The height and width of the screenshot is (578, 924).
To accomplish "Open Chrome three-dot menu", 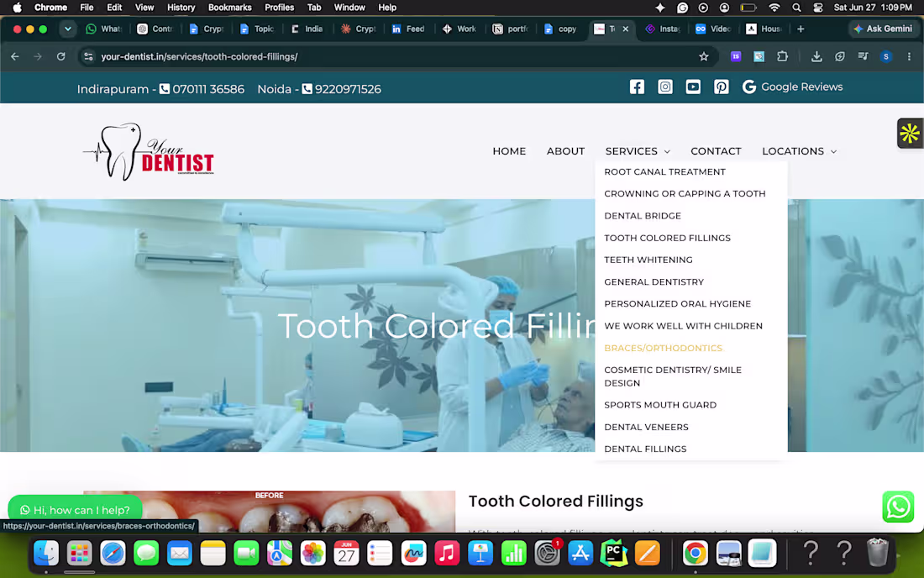I will (x=909, y=56).
